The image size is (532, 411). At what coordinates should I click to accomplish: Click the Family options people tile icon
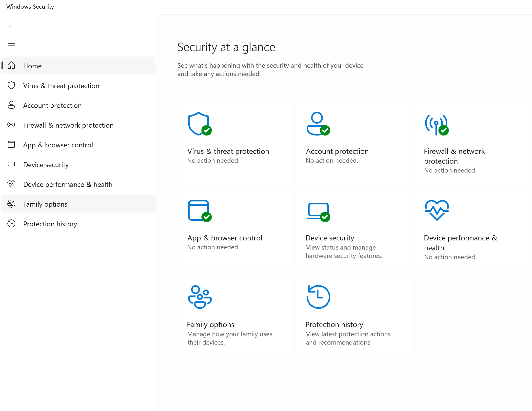pos(199,297)
